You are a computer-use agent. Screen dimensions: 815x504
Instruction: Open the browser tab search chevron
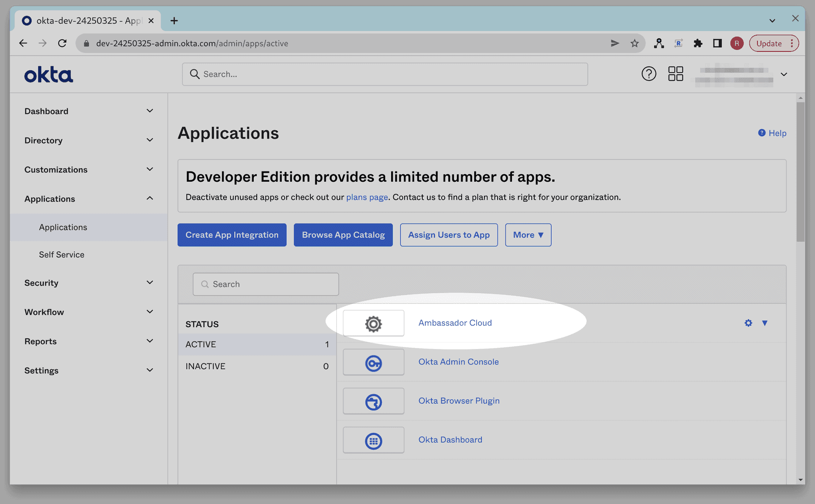coord(772,20)
